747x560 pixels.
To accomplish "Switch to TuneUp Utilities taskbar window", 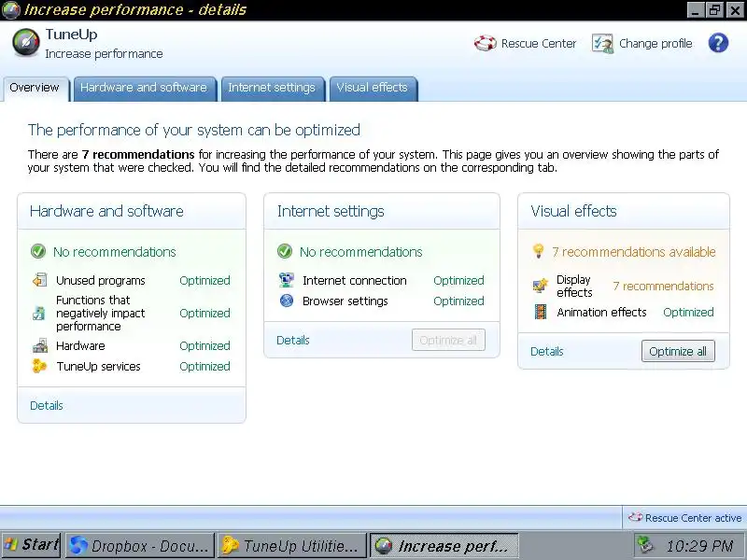I will click(x=291, y=545).
